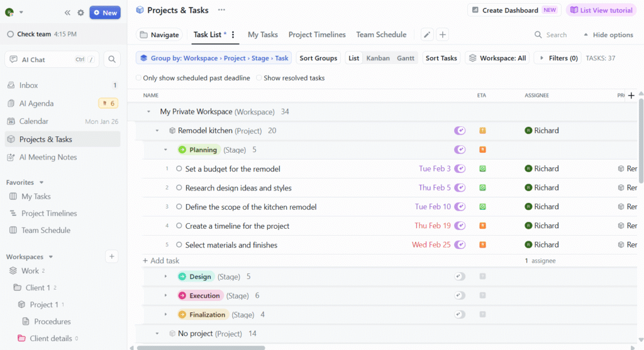Enable Show resolved tasks checkbox
This screenshot has height=350, width=644.
[x=258, y=78]
